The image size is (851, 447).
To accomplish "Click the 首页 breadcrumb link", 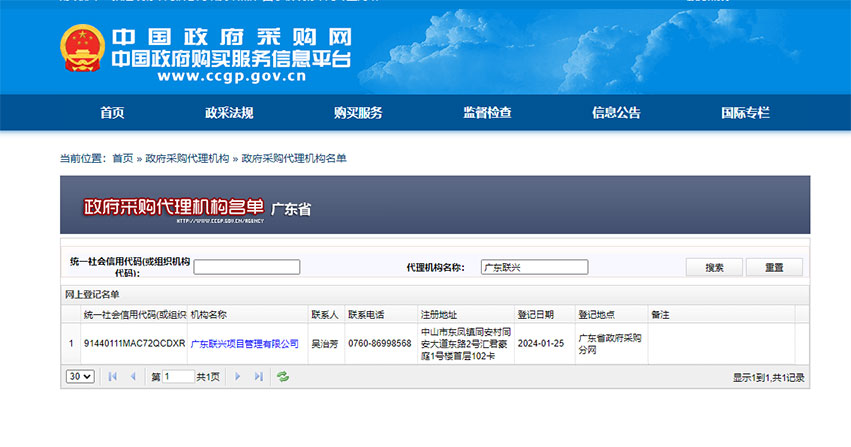I will (122, 158).
